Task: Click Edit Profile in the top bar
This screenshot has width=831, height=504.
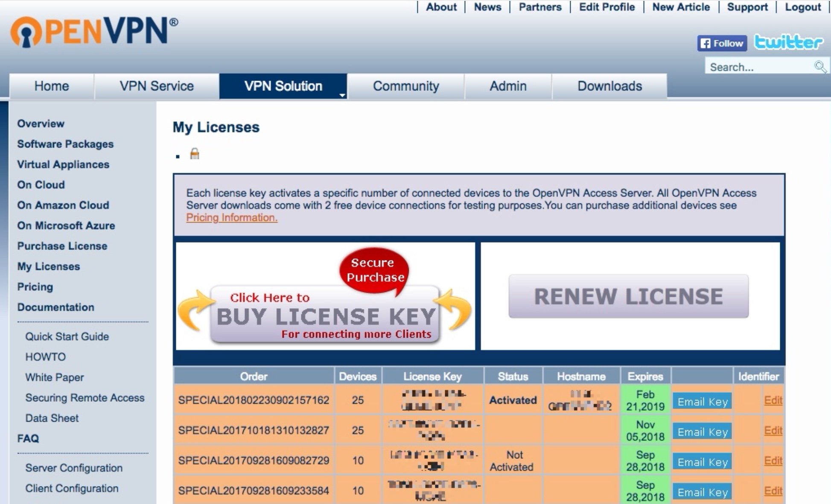Action: 607,7
